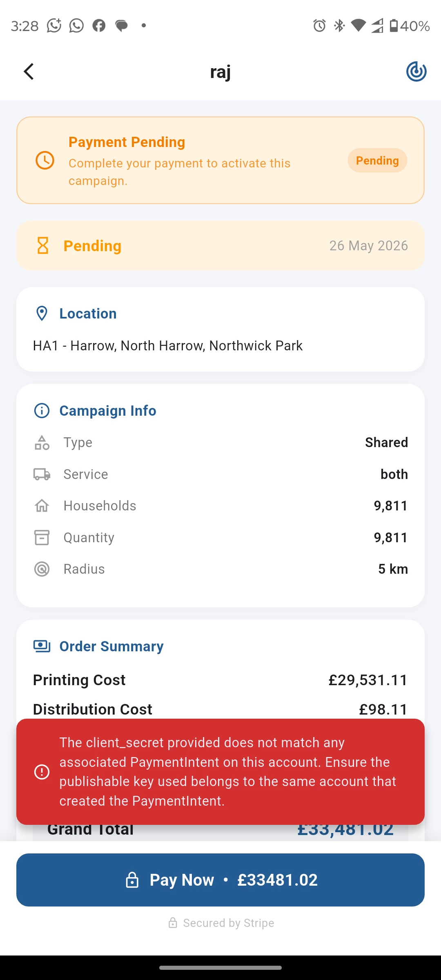Viewport: 441px width, 980px height.
Task: Select the HA1 Harrow location text
Action: pyautogui.click(x=168, y=346)
